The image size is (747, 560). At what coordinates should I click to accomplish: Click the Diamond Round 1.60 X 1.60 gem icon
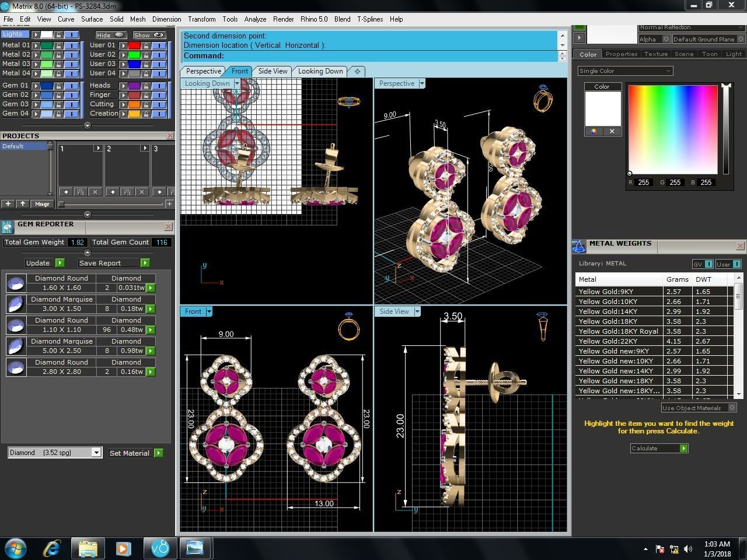tap(16, 283)
